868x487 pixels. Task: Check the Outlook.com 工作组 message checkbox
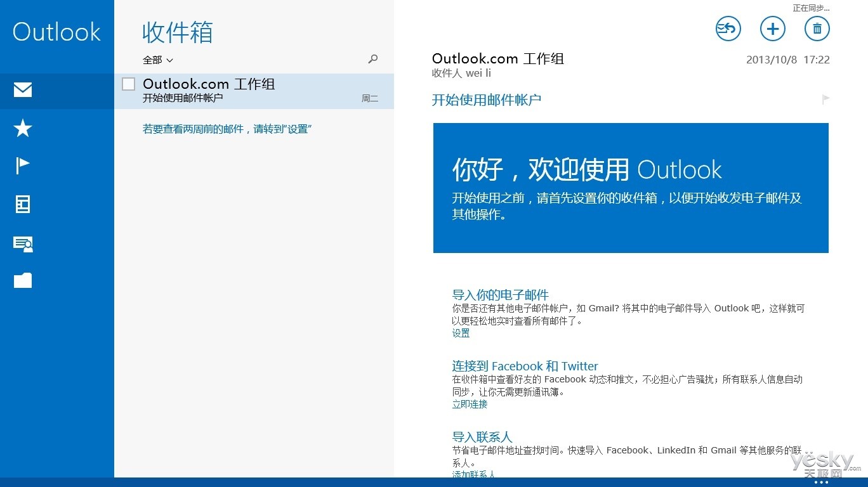pos(129,84)
